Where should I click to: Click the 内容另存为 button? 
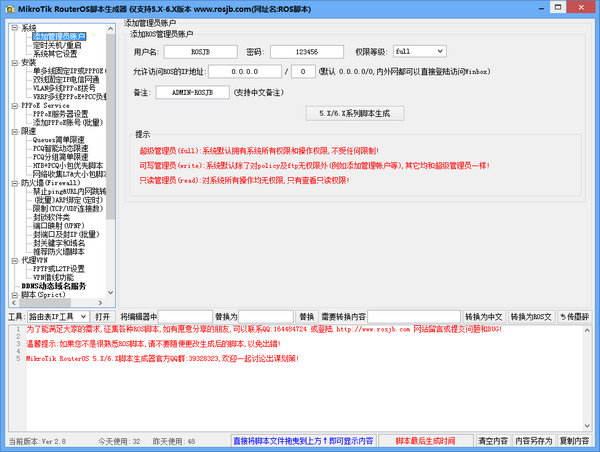[533, 441]
